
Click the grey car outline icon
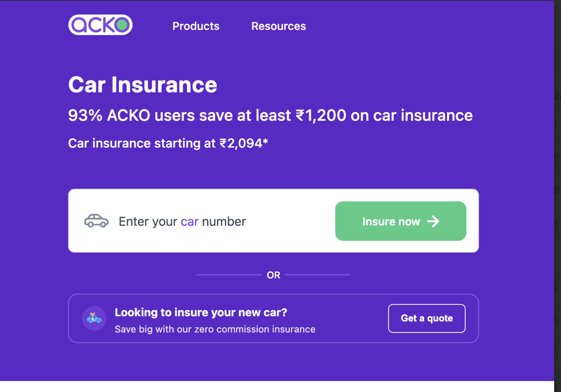point(96,221)
